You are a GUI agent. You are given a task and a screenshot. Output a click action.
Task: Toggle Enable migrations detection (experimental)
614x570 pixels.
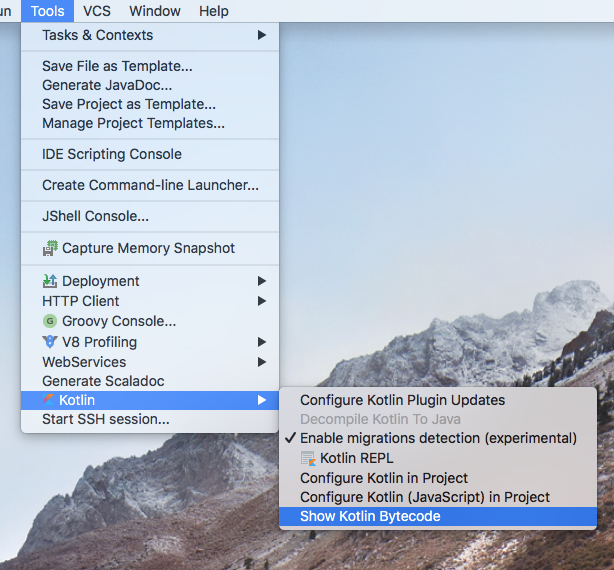tap(438, 438)
